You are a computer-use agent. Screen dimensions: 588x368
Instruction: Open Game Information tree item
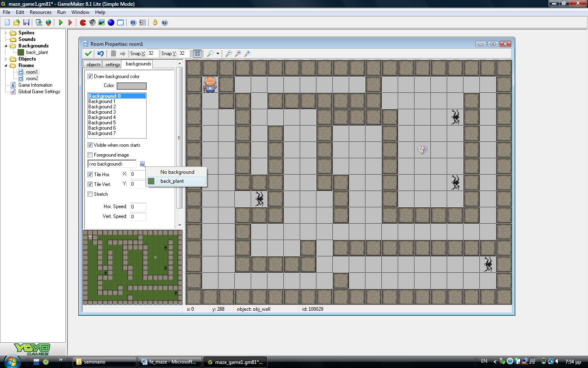pos(35,85)
